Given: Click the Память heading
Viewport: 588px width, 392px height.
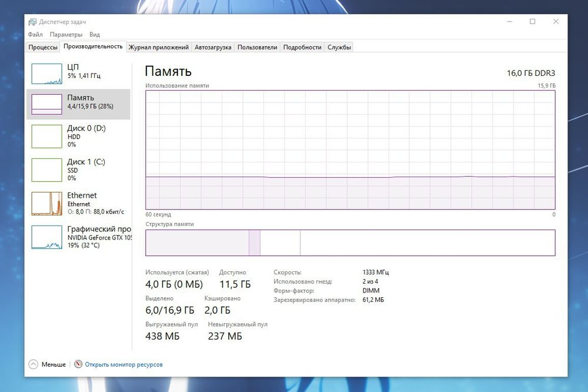Looking at the screenshot, I should [168, 71].
